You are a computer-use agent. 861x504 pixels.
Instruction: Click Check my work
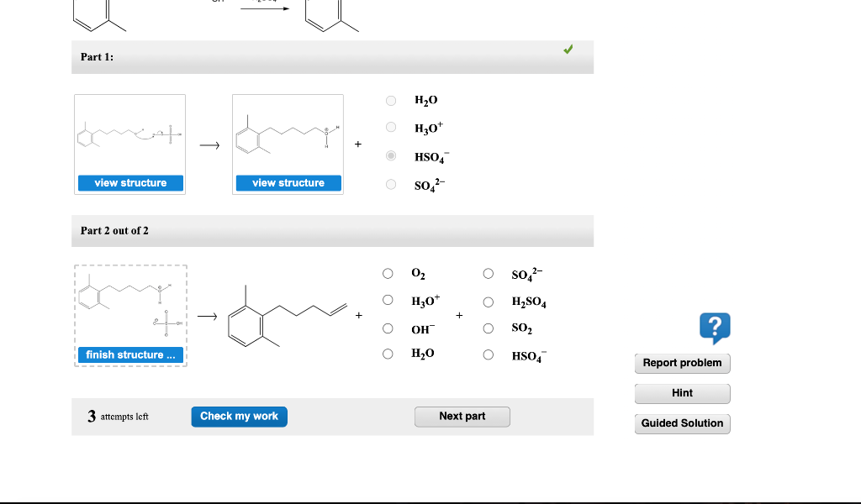click(239, 416)
